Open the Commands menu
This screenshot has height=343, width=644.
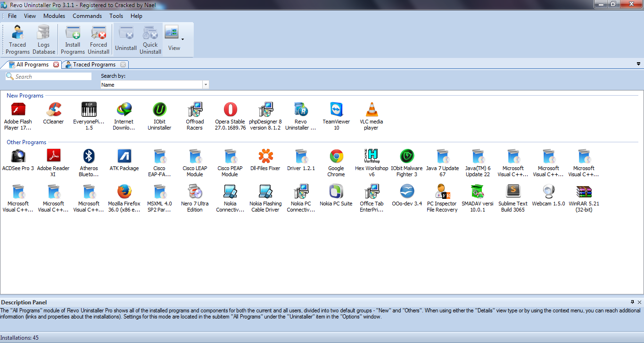tap(87, 16)
